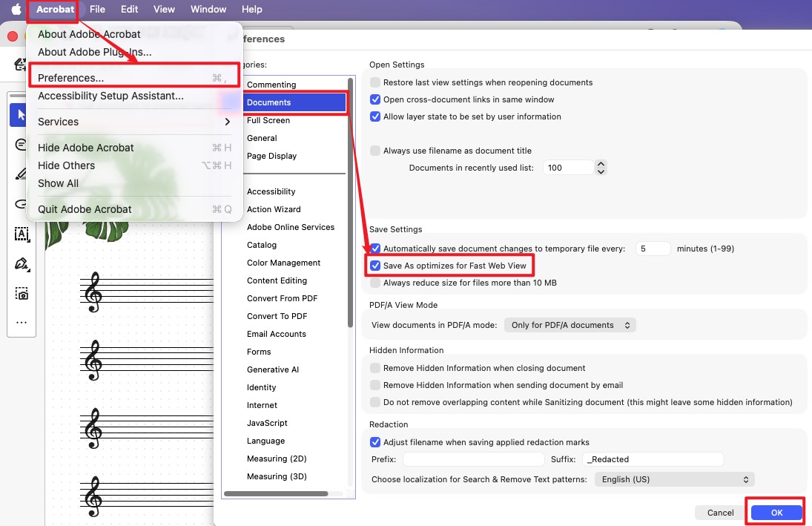Enable Remove Hidden Information when sending by email
The width and height of the screenshot is (812, 526).
(x=375, y=385)
